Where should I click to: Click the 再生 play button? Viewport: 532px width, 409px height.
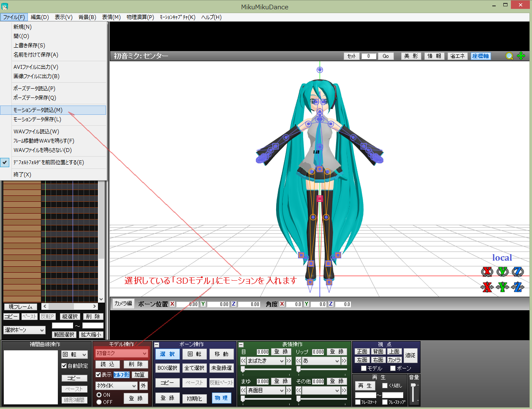[x=365, y=386]
